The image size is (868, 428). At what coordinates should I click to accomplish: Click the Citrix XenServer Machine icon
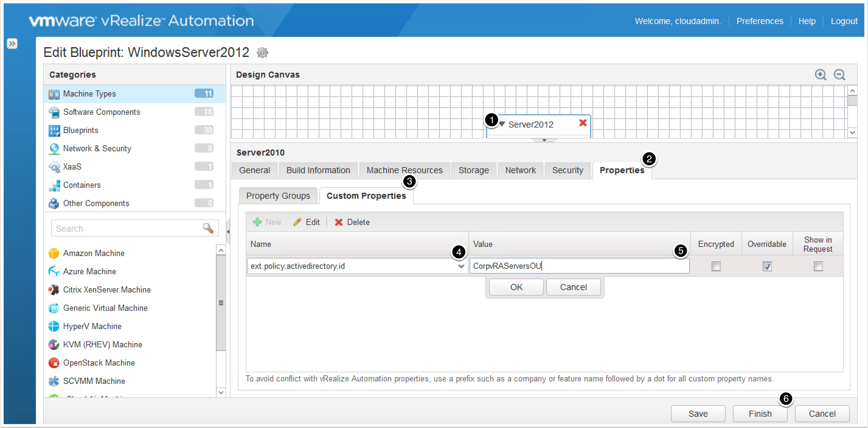coord(54,290)
